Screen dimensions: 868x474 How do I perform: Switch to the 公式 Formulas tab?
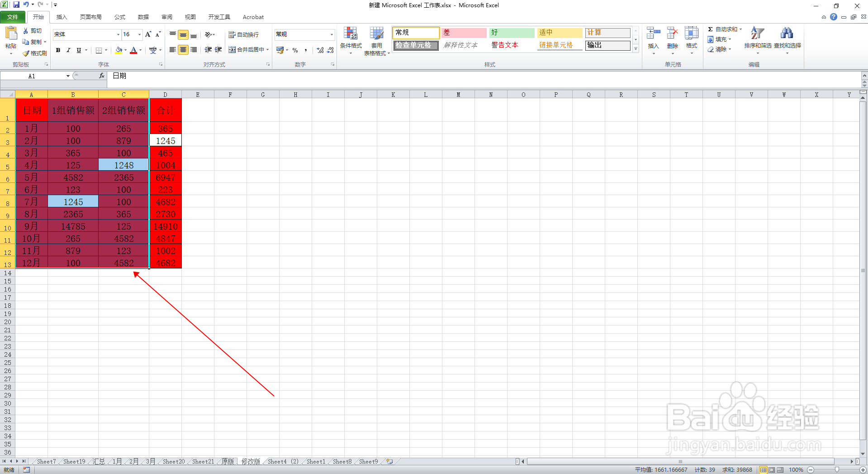120,17
